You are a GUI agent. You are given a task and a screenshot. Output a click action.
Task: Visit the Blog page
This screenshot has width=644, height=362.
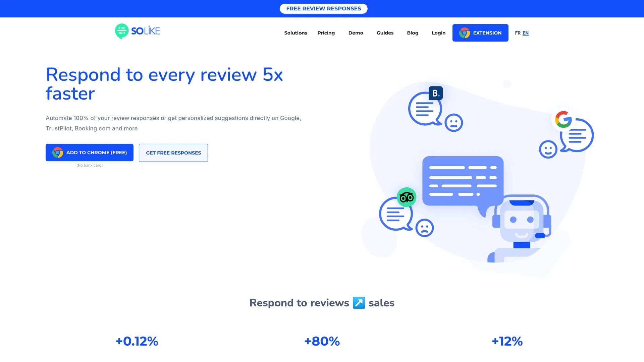pos(413,33)
